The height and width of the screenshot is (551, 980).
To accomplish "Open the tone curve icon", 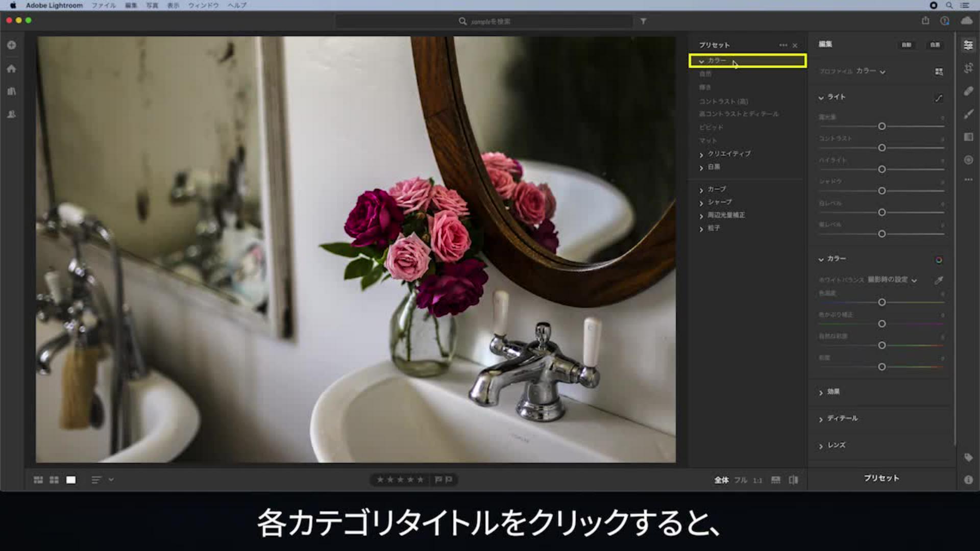I will click(939, 97).
